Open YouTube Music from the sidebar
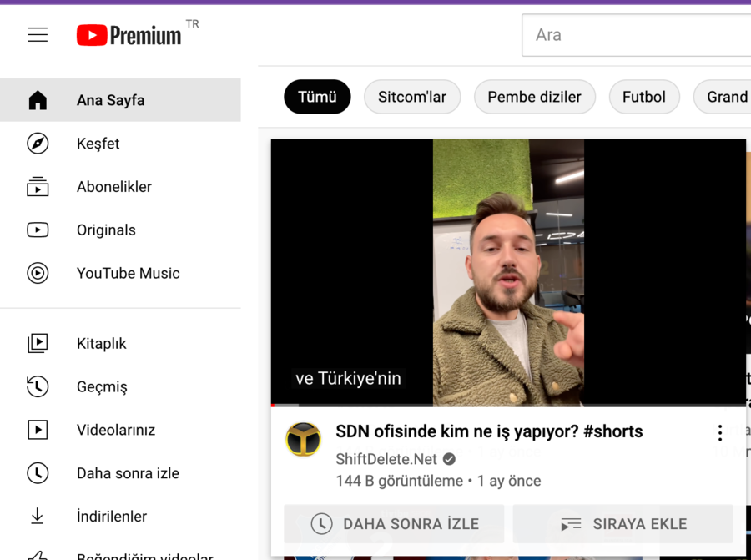 [120, 273]
